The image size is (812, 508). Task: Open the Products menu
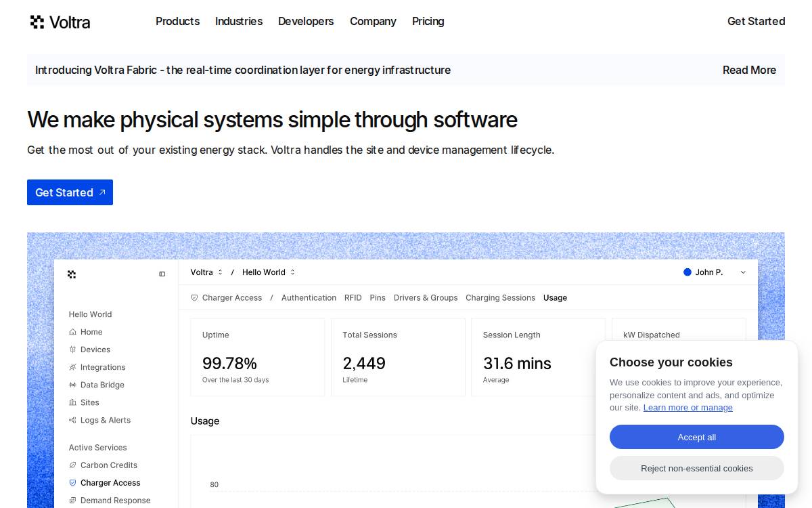click(177, 21)
